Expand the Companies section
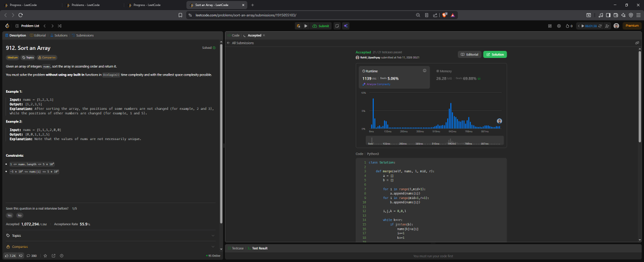Viewport: 644px width, 262px height. click(110, 246)
